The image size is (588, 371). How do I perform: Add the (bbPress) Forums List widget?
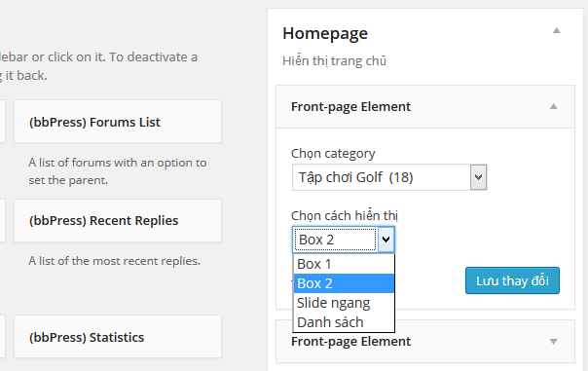tap(118, 122)
